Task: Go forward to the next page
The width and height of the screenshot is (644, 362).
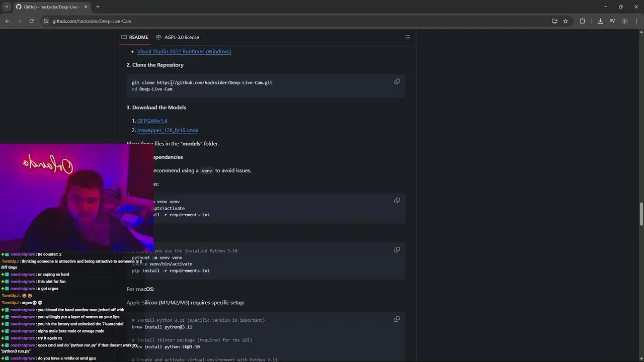Action: coord(20,21)
